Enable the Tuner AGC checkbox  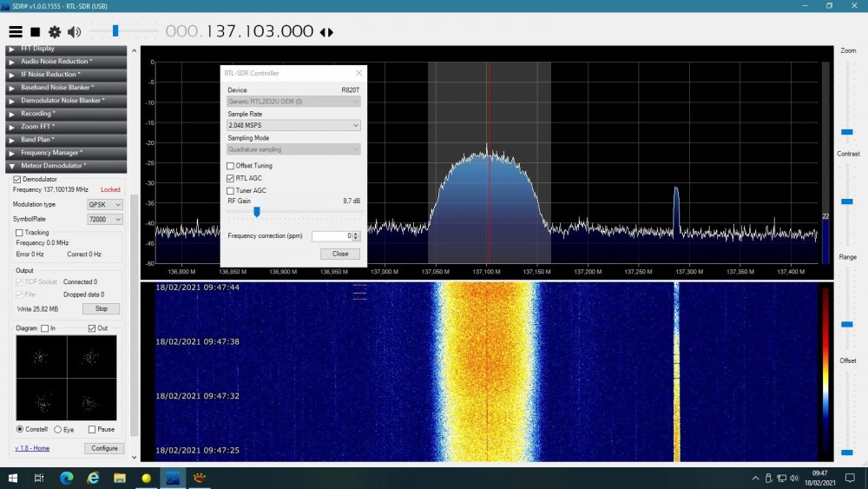point(230,190)
